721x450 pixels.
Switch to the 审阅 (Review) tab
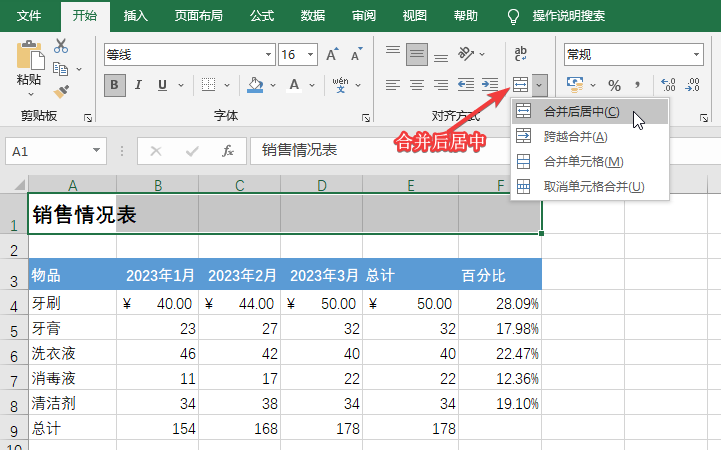[x=364, y=16]
